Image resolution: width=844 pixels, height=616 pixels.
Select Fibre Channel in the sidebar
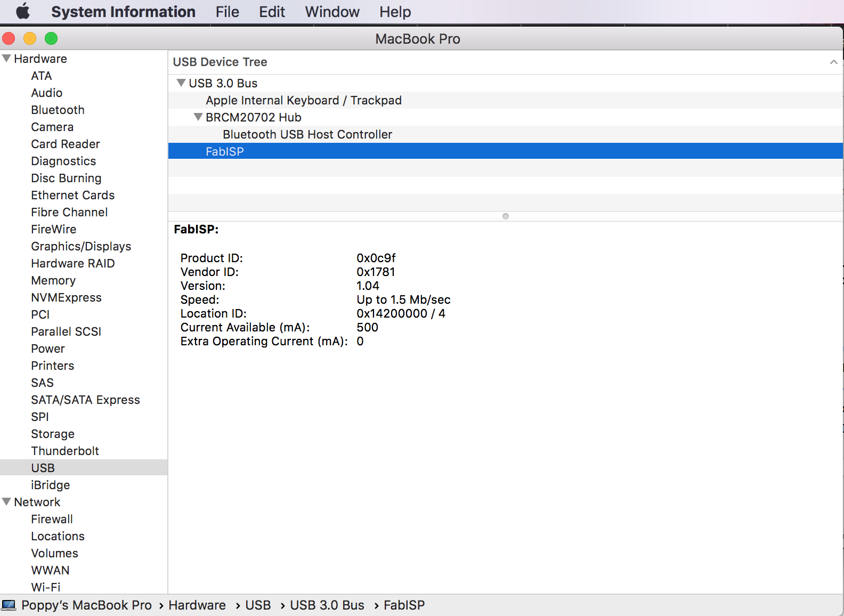pos(69,212)
